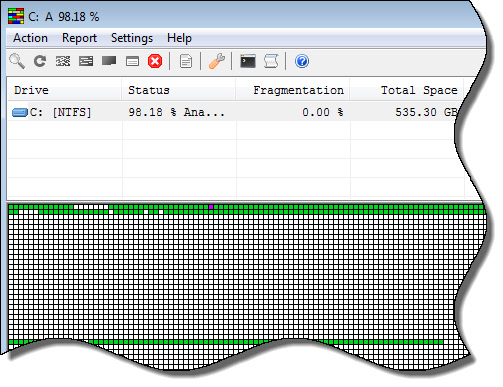Open the Help menu
Viewport: 503px width, 387px height.
tap(179, 38)
